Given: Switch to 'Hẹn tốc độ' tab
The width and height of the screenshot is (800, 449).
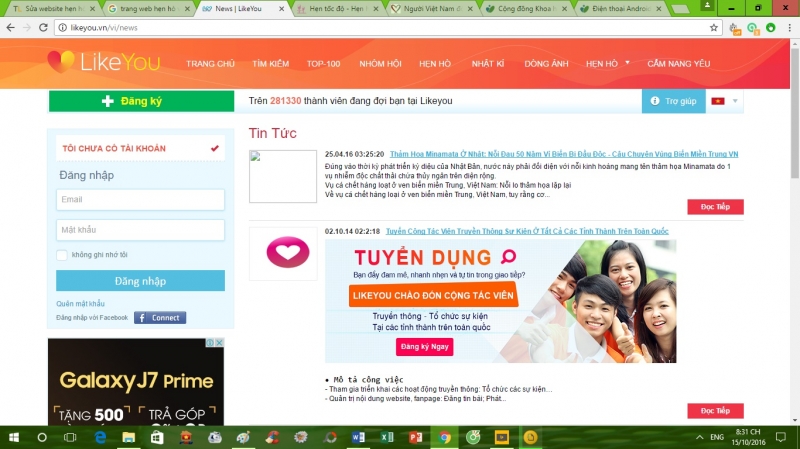Looking at the screenshot, I should click(337, 9).
